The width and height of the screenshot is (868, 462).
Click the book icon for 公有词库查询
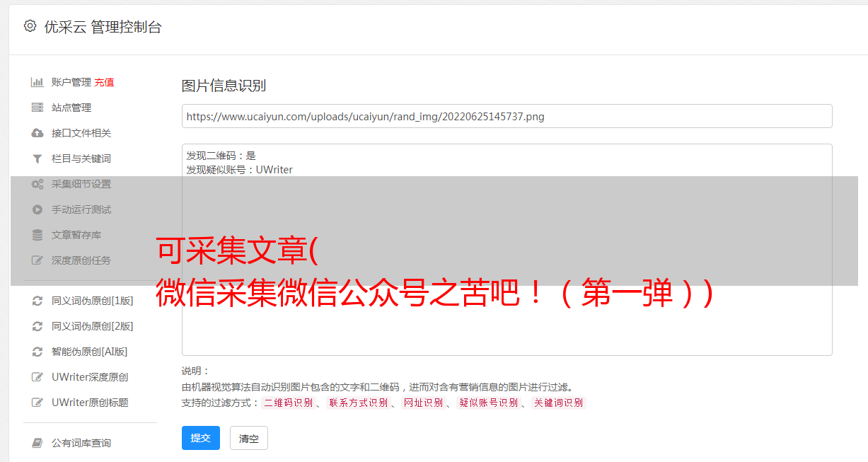(x=37, y=443)
